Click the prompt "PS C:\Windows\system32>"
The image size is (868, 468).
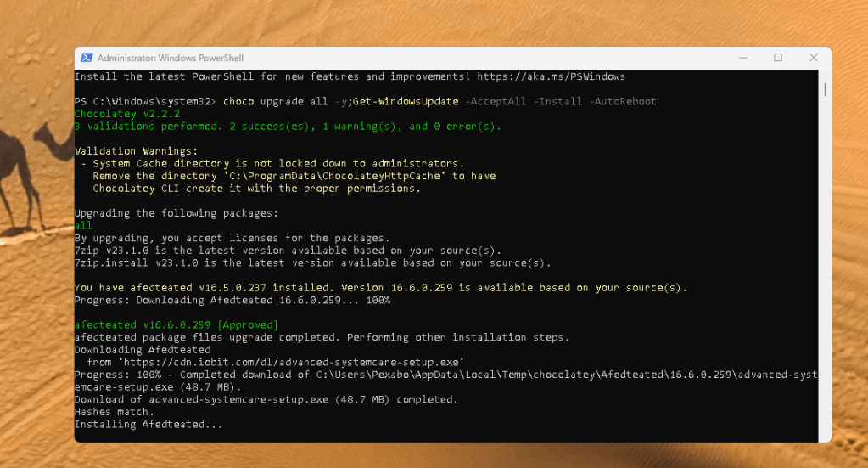(145, 101)
